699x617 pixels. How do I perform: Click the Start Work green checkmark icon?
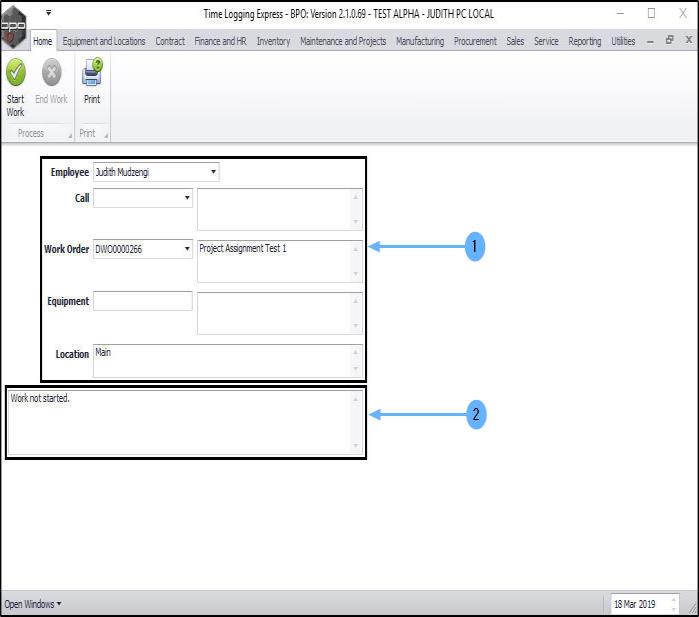pyautogui.click(x=16, y=72)
